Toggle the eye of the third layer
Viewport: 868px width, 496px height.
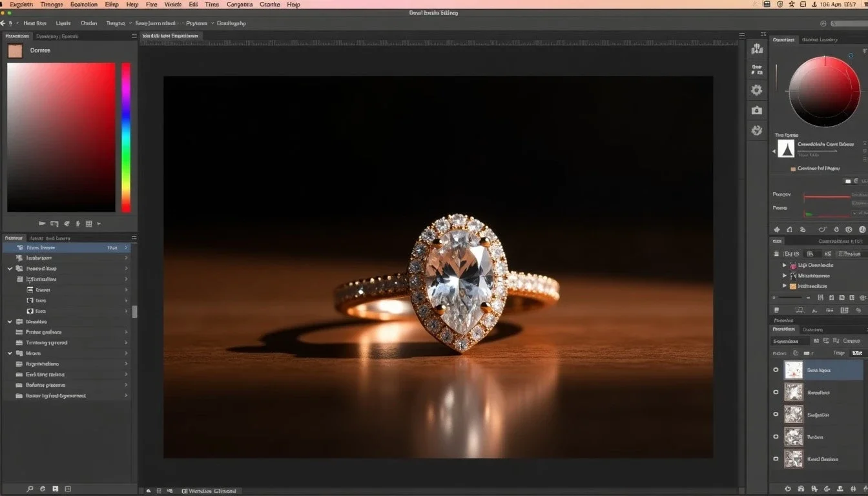coord(776,415)
